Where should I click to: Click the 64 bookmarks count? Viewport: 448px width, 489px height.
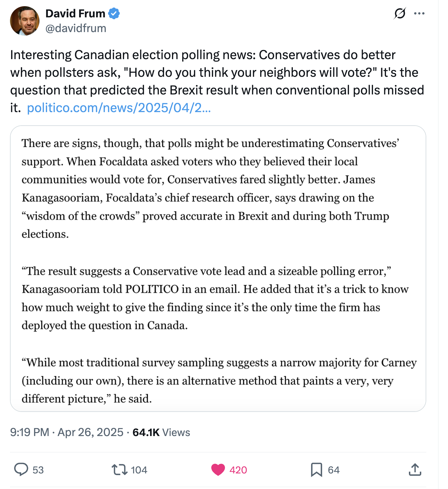[x=334, y=470]
